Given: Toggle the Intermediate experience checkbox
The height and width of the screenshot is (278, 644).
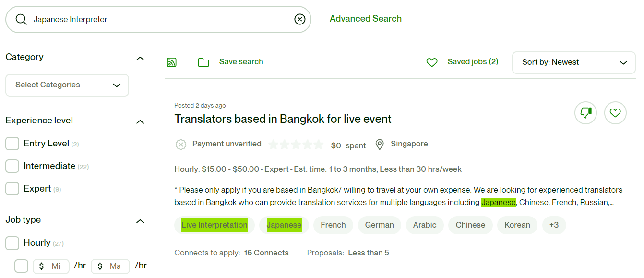Looking at the screenshot, I should tap(12, 166).
